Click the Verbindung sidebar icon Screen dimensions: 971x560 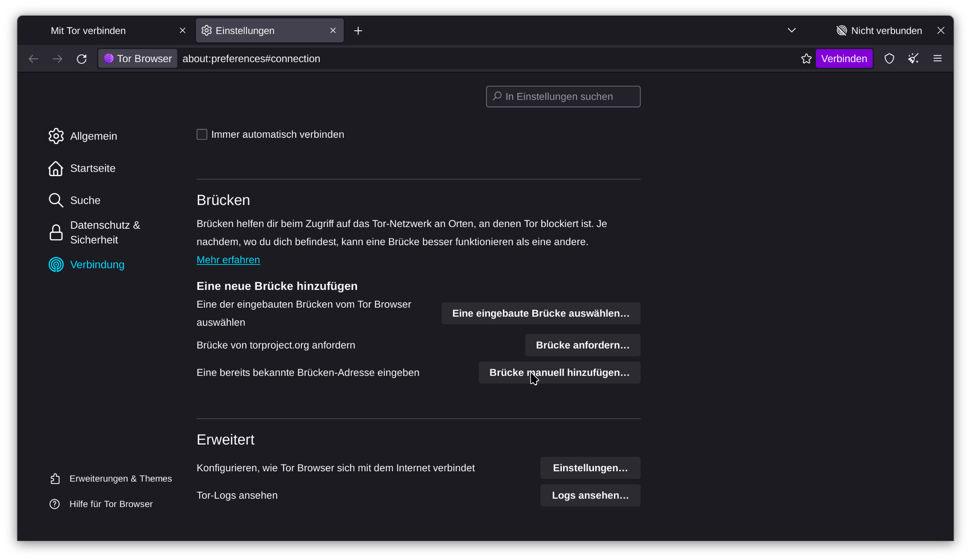[55, 265]
